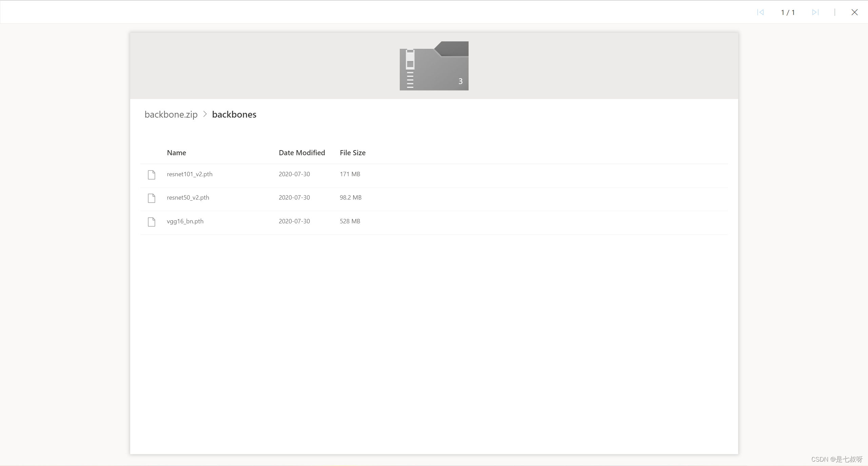Click the 171 MB size cell
The height and width of the screenshot is (466, 868).
(x=350, y=174)
